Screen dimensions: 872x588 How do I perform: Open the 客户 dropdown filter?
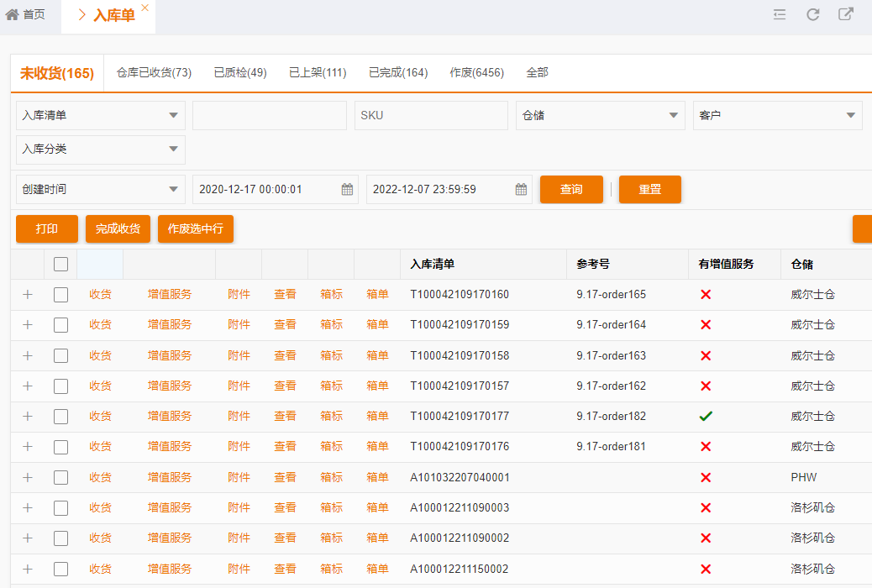(777, 115)
